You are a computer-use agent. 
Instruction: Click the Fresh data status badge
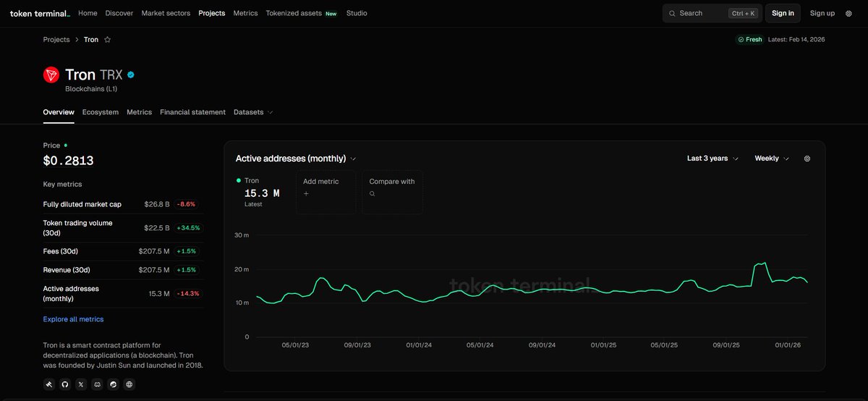tap(750, 40)
